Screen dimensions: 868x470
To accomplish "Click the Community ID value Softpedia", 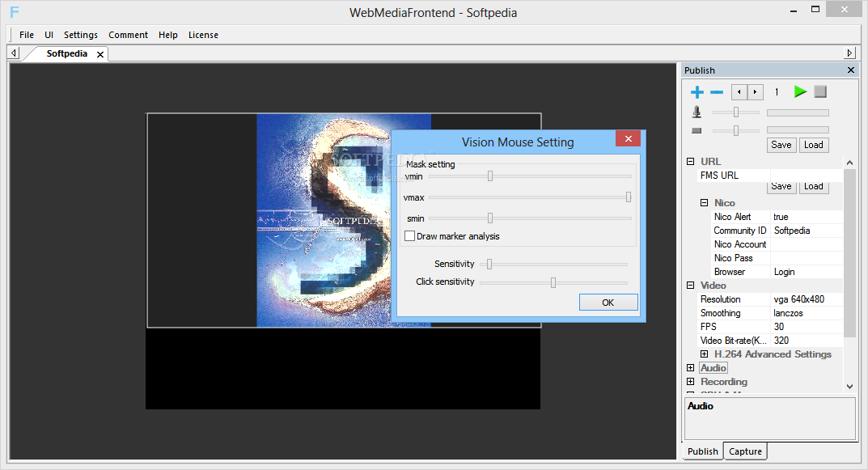I will [x=807, y=231].
